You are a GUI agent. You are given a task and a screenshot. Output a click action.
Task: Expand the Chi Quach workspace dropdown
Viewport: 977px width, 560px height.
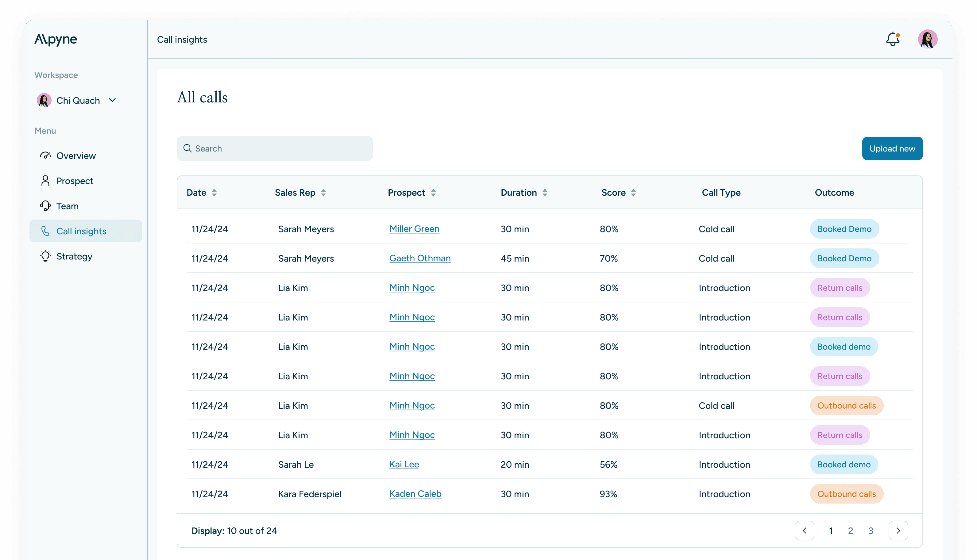[112, 100]
